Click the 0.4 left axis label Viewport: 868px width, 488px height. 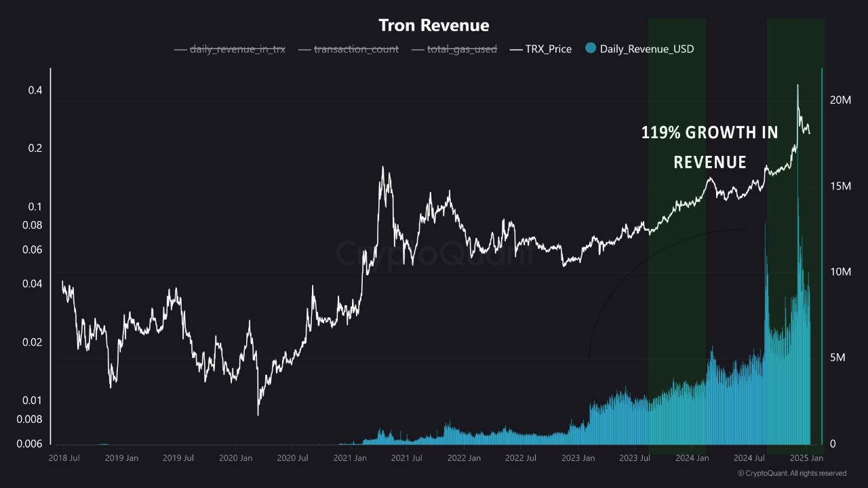[x=35, y=91]
